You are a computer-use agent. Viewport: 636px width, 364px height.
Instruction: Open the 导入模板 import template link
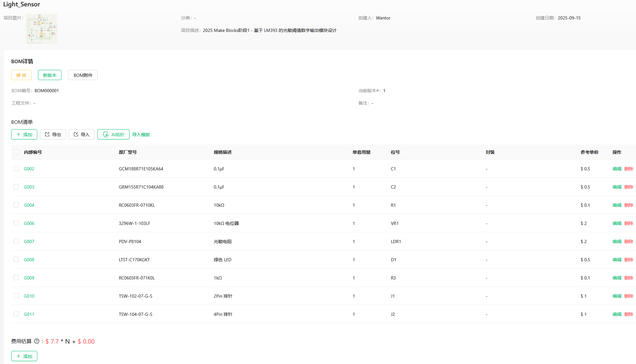click(x=141, y=135)
